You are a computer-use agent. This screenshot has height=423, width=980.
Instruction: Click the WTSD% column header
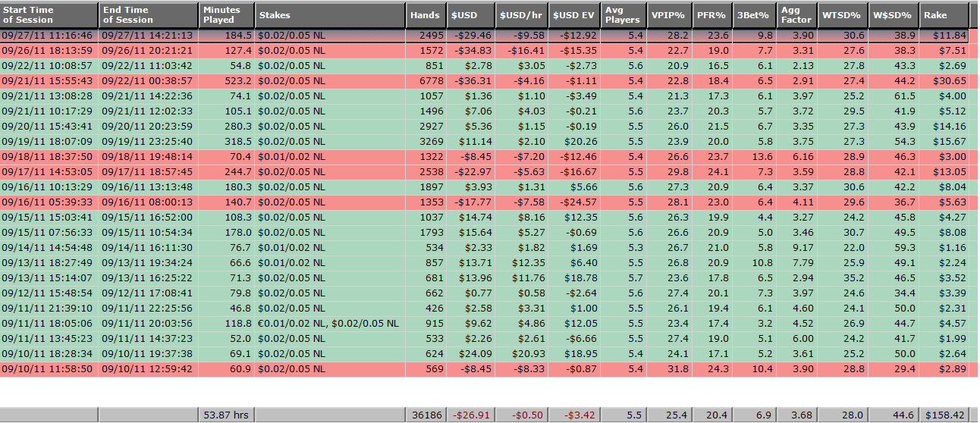(843, 14)
